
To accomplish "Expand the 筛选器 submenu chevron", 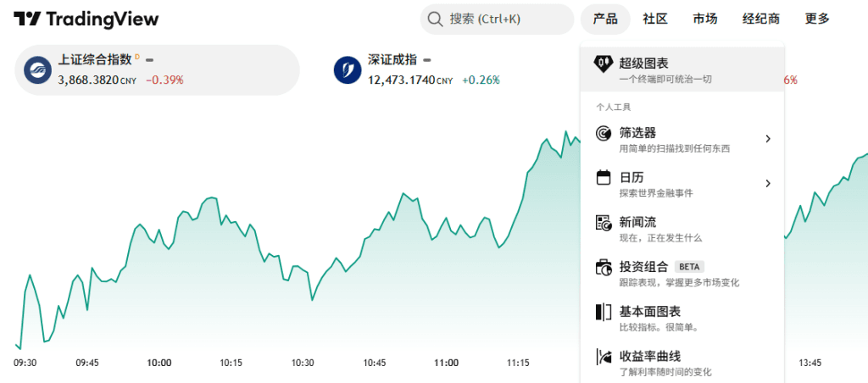I will tap(768, 138).
